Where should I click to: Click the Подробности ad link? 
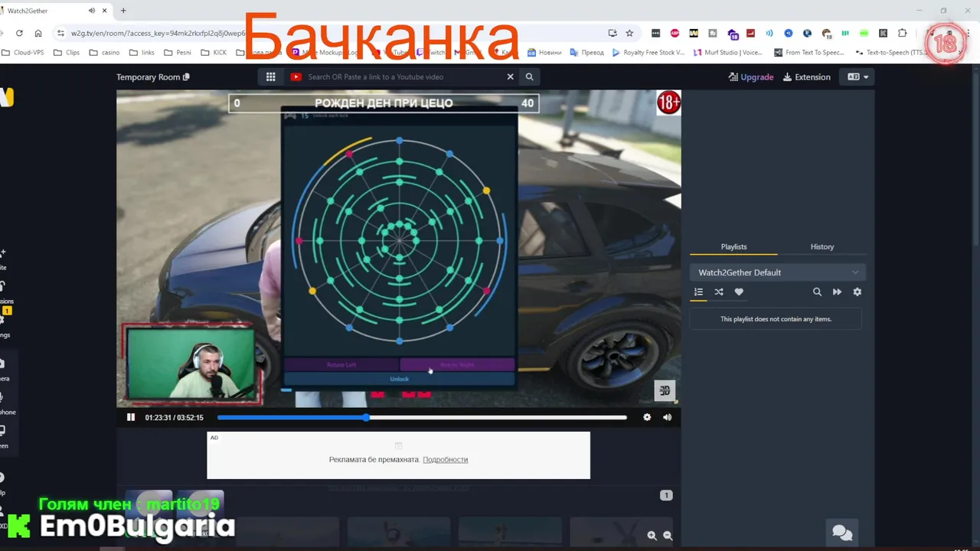coord(445,459)
